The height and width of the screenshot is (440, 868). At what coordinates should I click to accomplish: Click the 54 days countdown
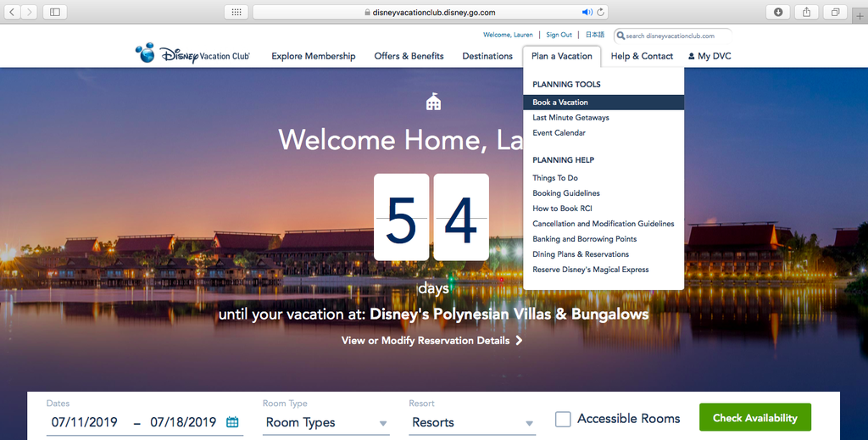pos(431,217)
